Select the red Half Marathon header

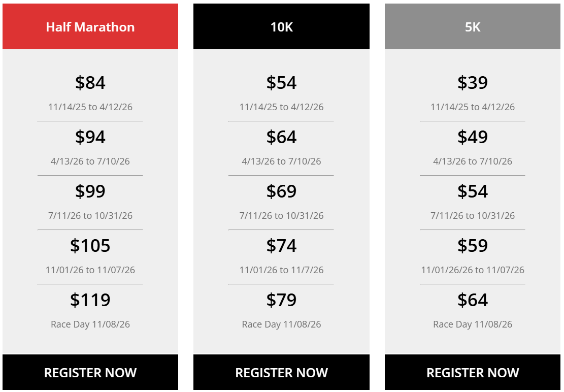tap(90, 27)
